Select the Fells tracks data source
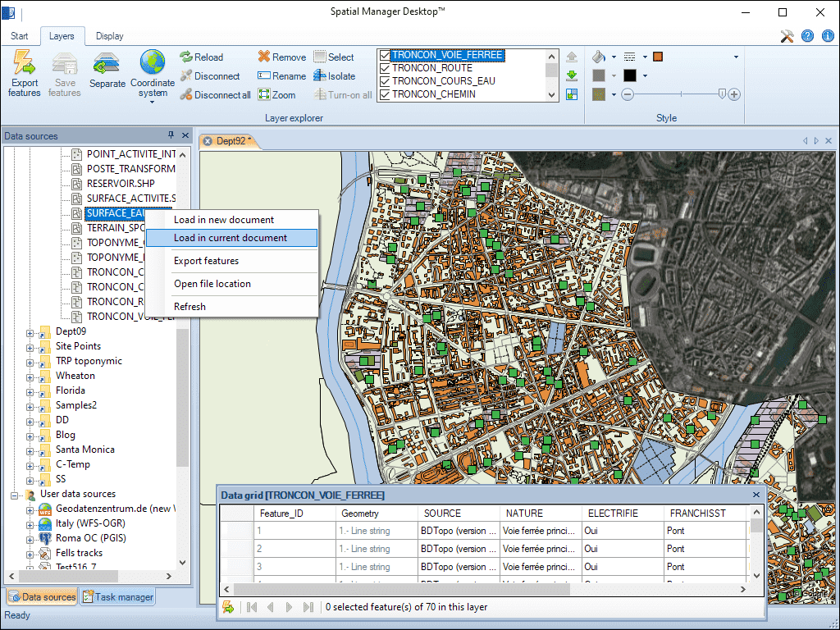The height and width of the screenshot is (630, 840). pos(79,553)
